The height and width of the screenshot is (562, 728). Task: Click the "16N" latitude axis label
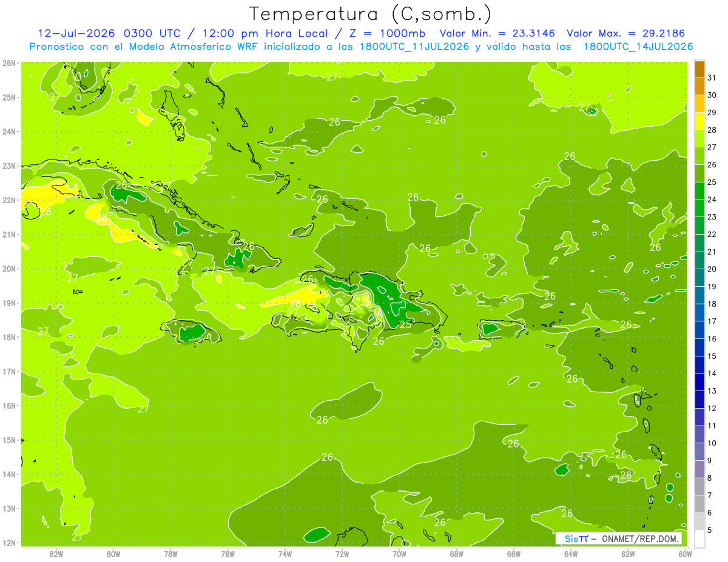coord(9,406)
